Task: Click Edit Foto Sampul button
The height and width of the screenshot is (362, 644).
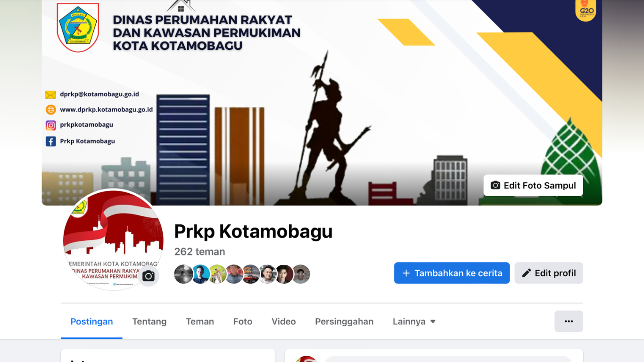Action: [x=533, y=185]
